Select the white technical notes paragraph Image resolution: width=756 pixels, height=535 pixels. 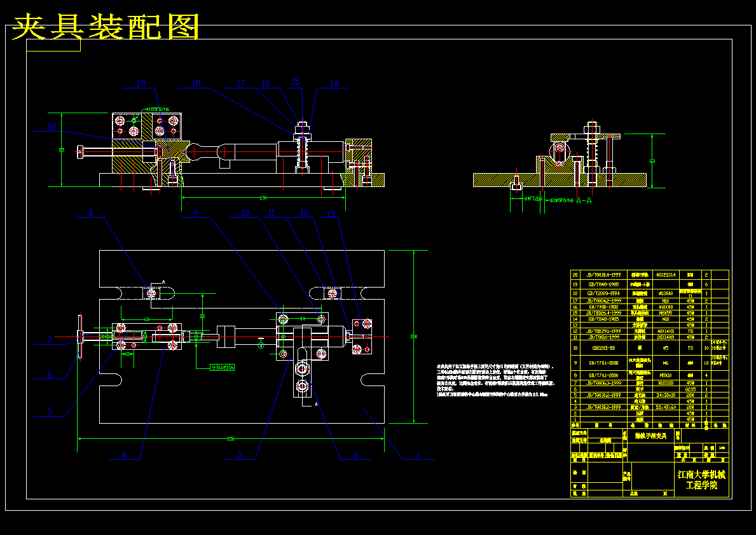[x=496, y=380]
